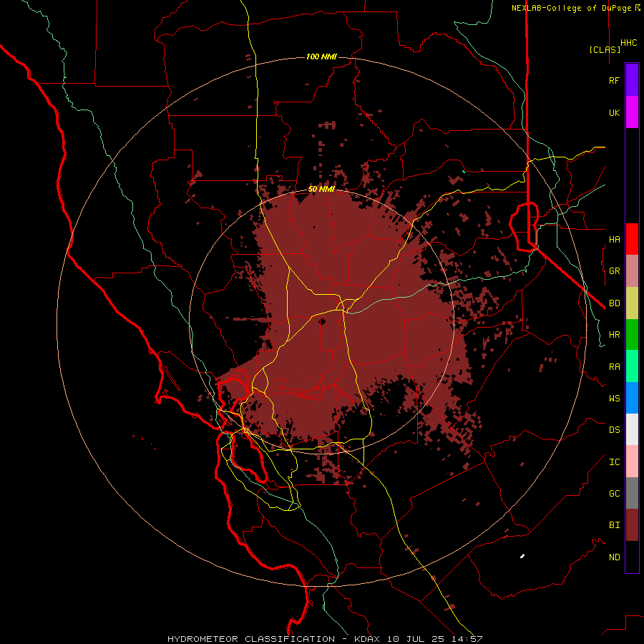Click the IC legend label

point(614,462)
